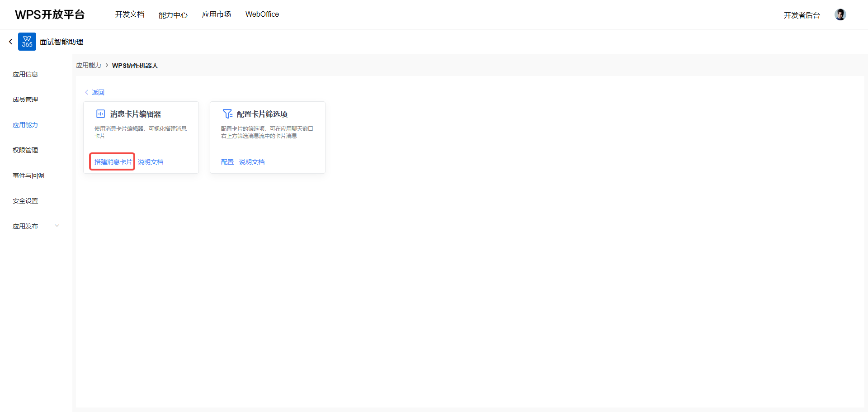The height and width of the screenshot is (412, 868).
Task: Select 安全设置 in the sidebar
Action: (x=25, y=201)
